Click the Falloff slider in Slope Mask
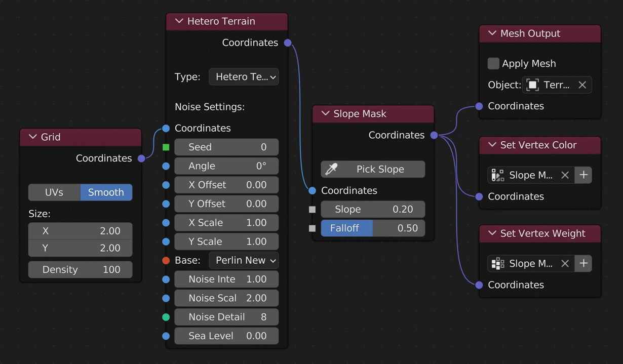Viewport: 623px width, 364px height. (x=373, y=228)
